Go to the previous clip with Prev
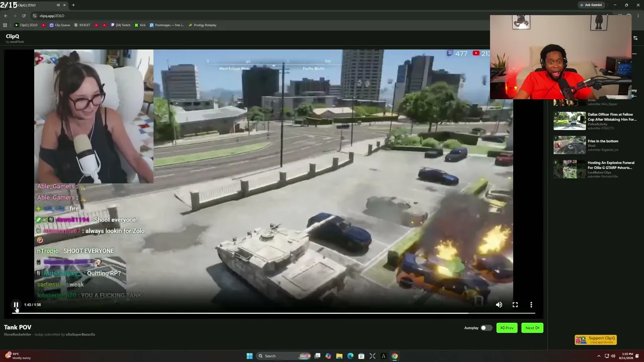644x362 pixels. (x=507, y=328)
